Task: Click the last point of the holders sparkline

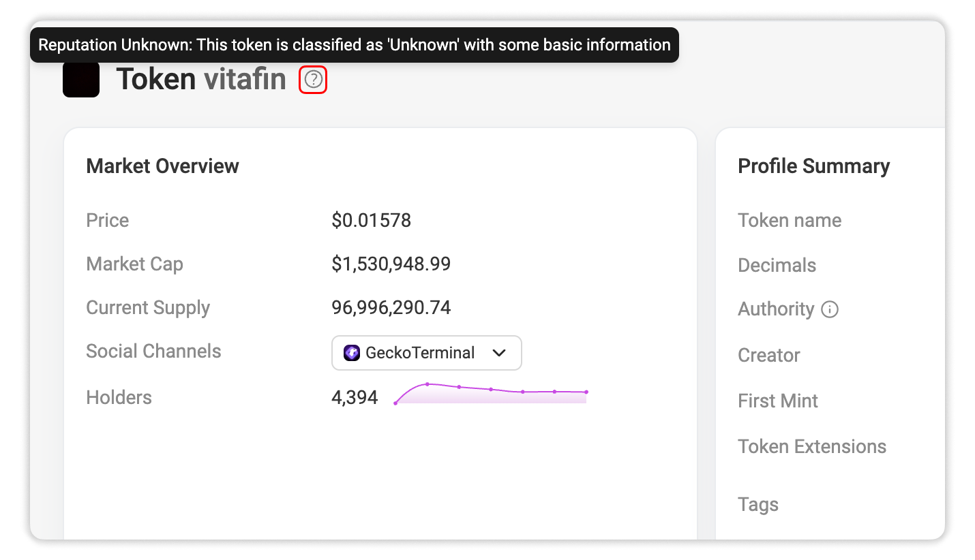Action: pos(586,392)
